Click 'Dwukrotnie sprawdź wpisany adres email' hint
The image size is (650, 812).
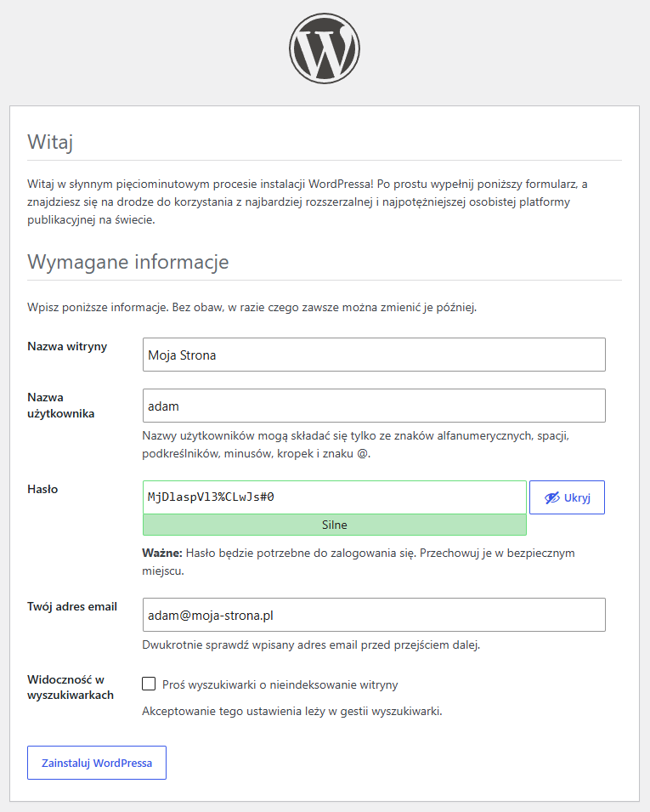click(x=311, y=645)
